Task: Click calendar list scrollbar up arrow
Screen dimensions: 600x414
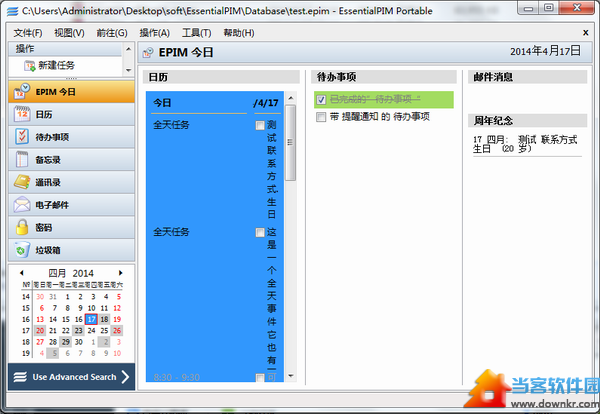Action: point(290,98)
